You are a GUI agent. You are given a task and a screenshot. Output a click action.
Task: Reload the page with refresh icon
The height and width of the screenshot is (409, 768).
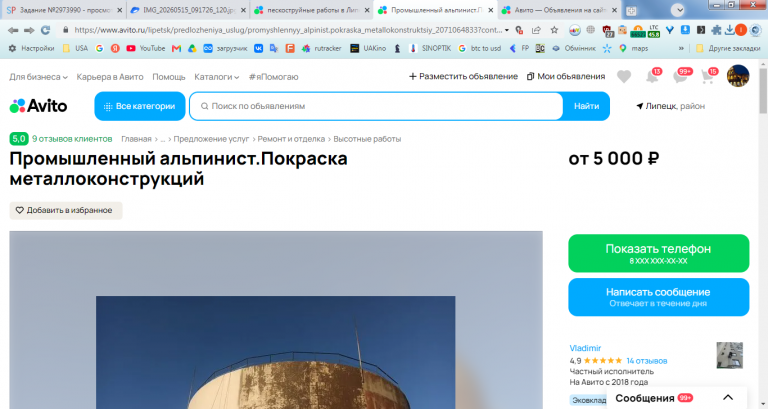pyautogui.click(x=46, y=30)
